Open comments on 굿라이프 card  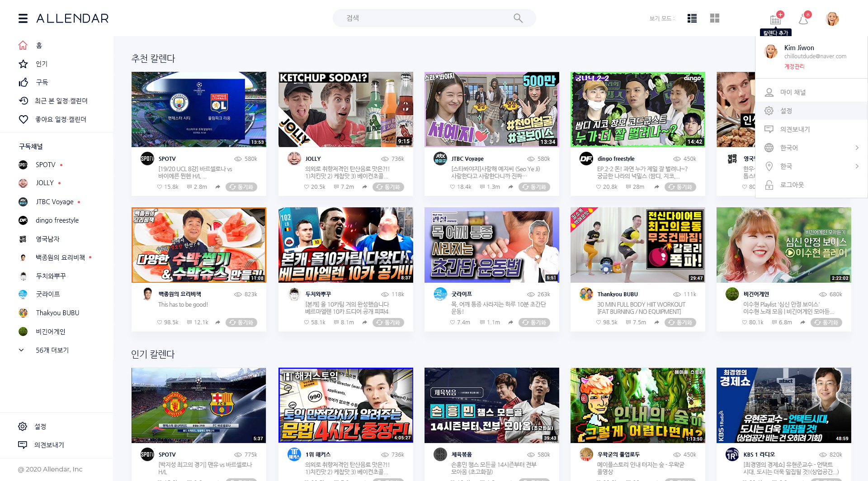click(482, 322)
